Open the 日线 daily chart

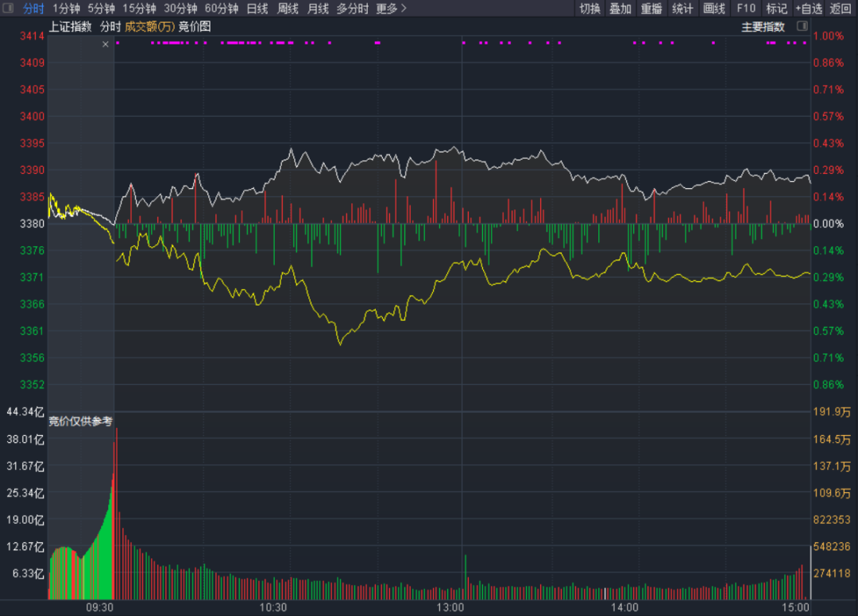point(257,9)
